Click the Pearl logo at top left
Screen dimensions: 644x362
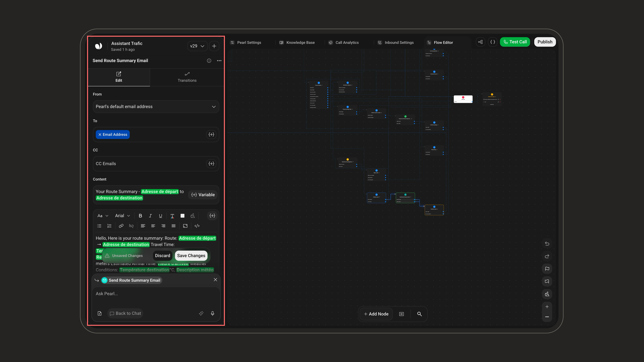(x=98, y=46)
